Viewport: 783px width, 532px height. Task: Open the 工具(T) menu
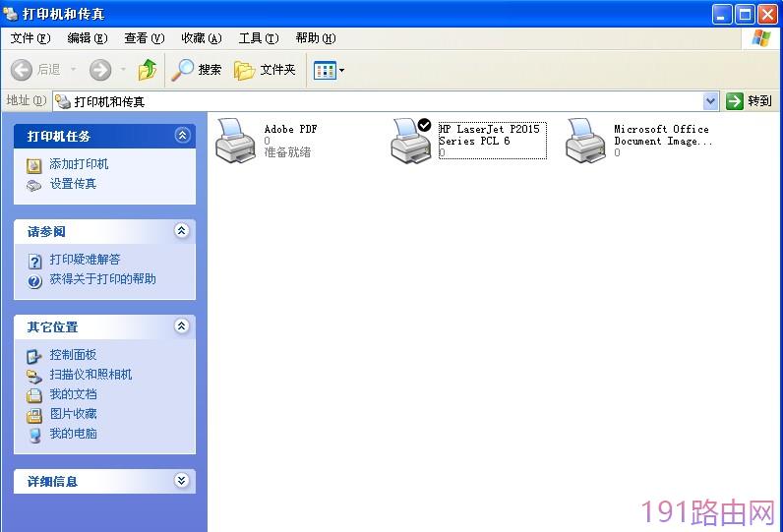(x=258, y=38)
